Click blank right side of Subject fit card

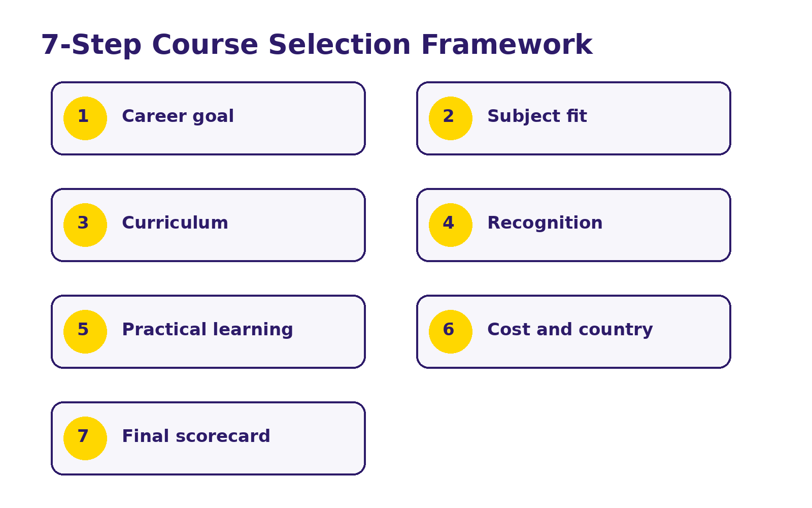[x=660, y=118]
